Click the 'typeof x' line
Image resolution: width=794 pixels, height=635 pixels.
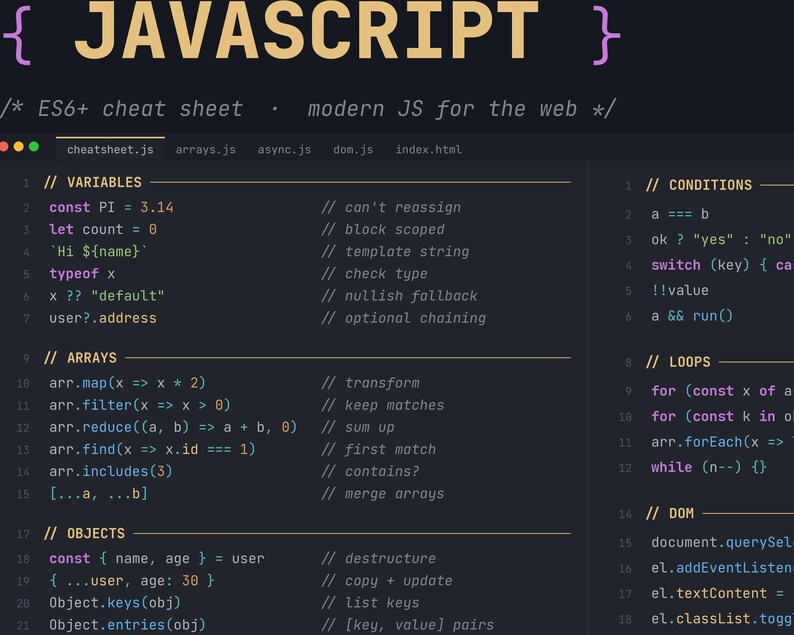click(82, 273)
